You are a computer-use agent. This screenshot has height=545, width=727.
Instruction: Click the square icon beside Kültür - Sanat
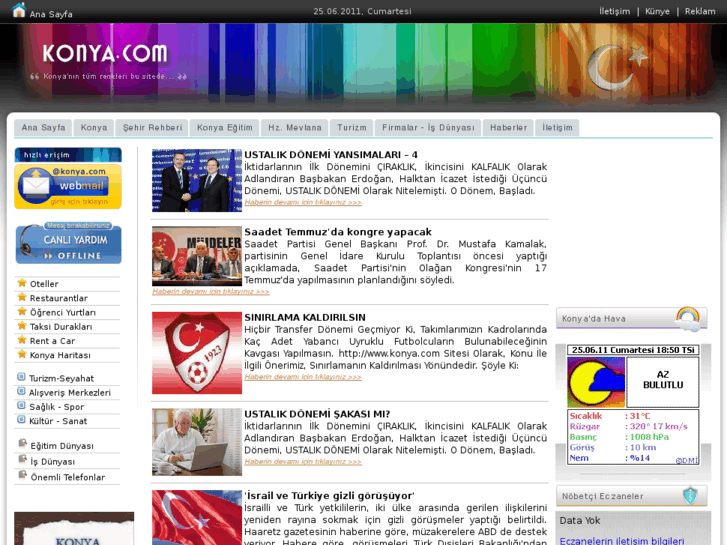click(21, 420)
